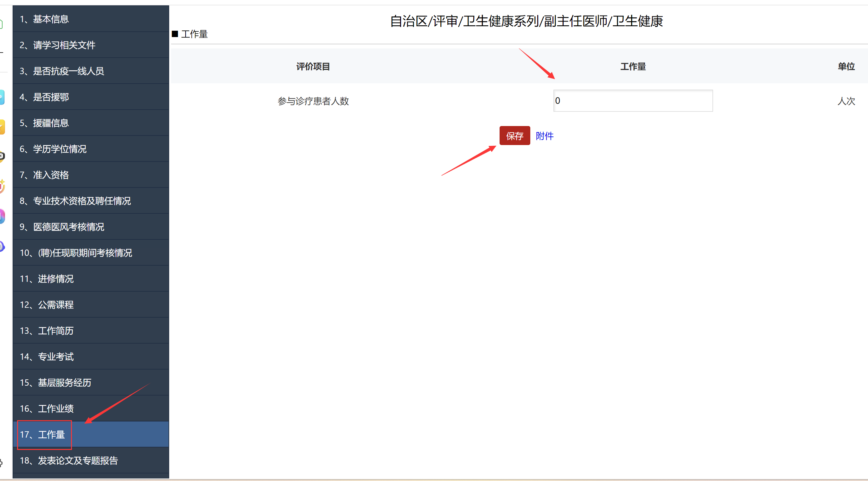Open the 公需课程 menu item
868x481 pixels.
(91, 304)
